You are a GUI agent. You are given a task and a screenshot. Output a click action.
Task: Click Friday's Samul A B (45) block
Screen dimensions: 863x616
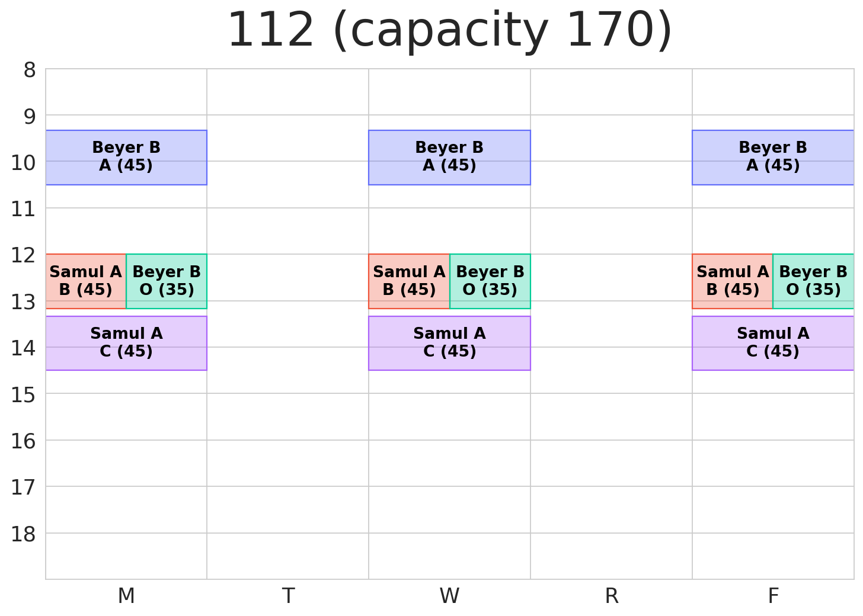coord(733,281)
